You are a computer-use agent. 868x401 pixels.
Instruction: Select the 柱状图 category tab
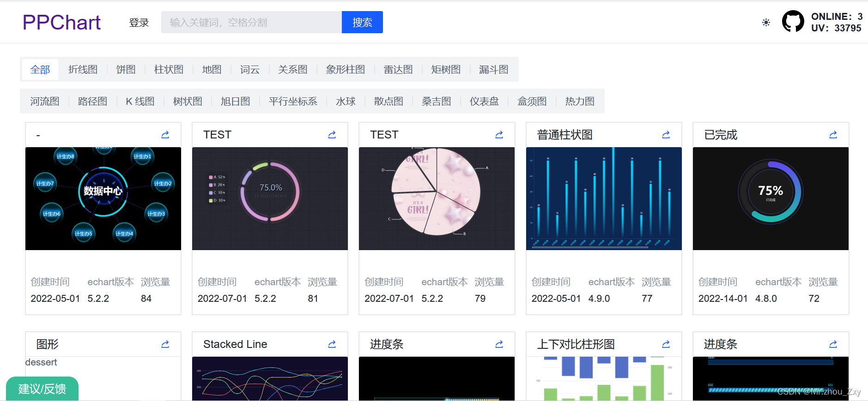(169, 69)
